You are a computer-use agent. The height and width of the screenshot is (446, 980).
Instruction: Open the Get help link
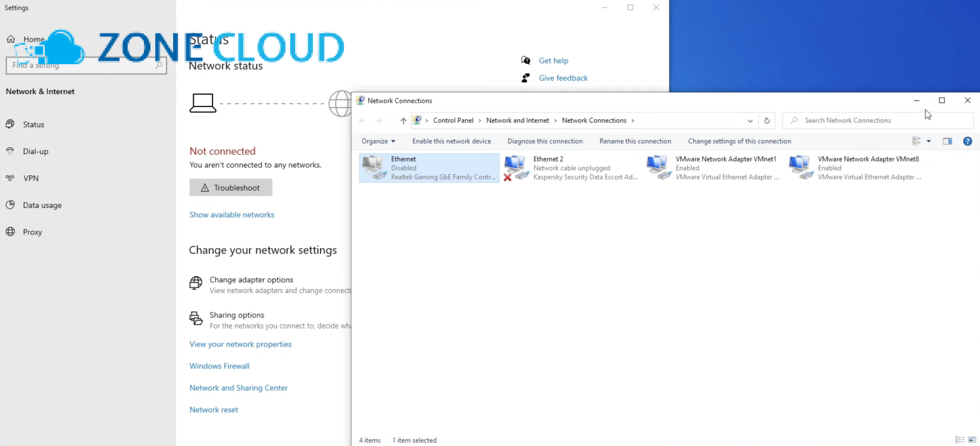[553, 60]
